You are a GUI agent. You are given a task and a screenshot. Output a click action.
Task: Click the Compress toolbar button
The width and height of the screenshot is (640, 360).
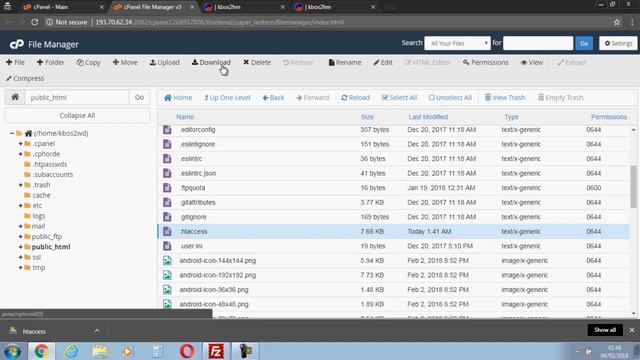(25, 78)
